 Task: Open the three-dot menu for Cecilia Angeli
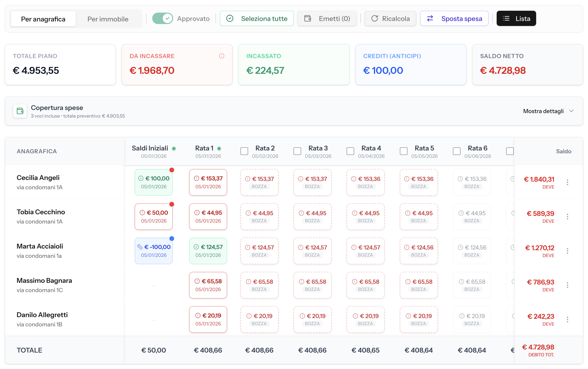[x=567, y=182]
